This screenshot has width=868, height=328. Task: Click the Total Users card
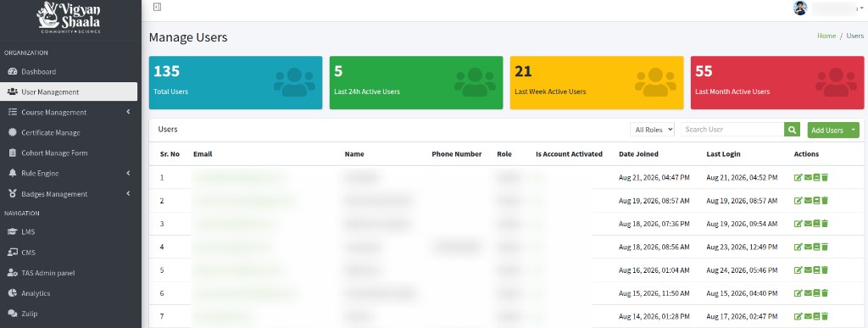pyautogui.click(x=236, y=82)
